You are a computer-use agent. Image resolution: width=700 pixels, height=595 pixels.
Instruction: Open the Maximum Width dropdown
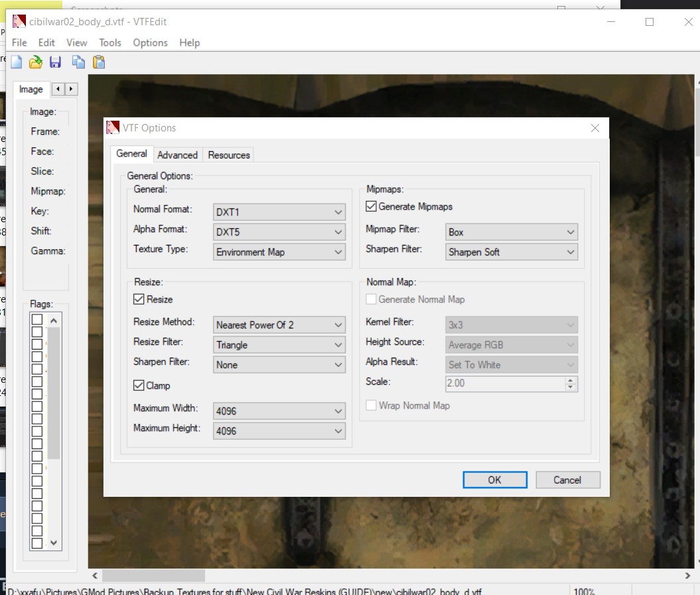click(x=279, y=411)
